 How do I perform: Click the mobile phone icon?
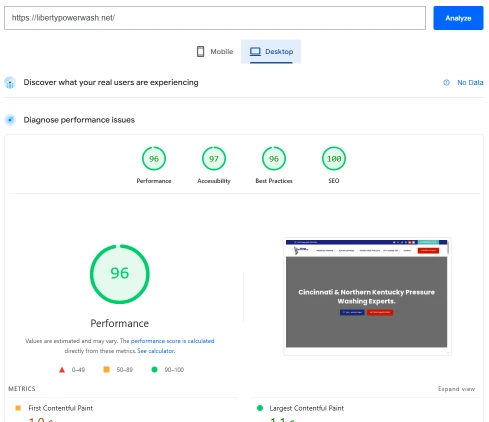(200, 52)
